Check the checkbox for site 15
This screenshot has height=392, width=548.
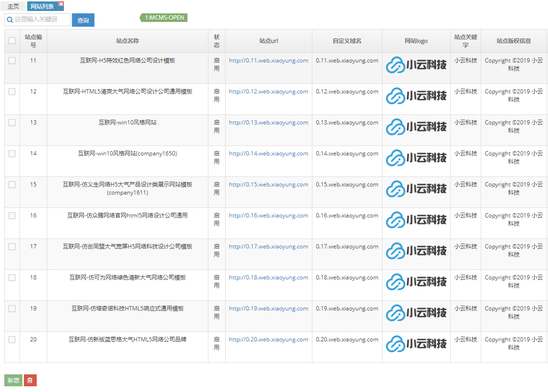tap(12, 185)
